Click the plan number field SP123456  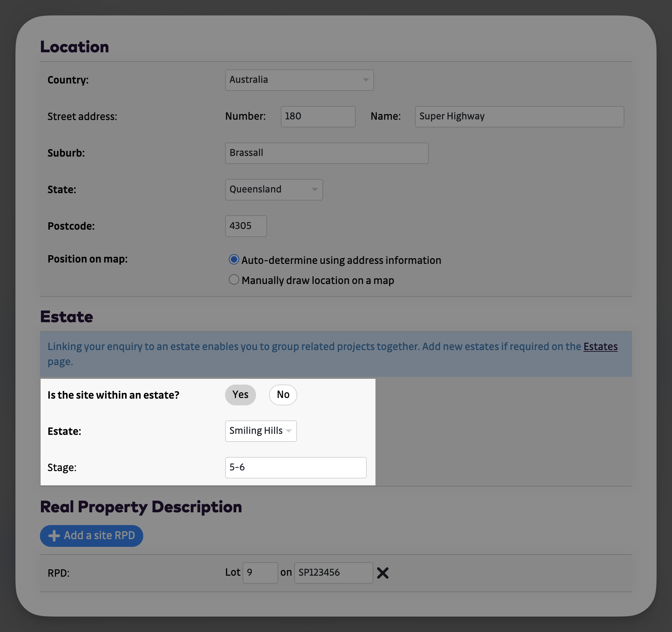pyautogui.click(x=333, y=573)
